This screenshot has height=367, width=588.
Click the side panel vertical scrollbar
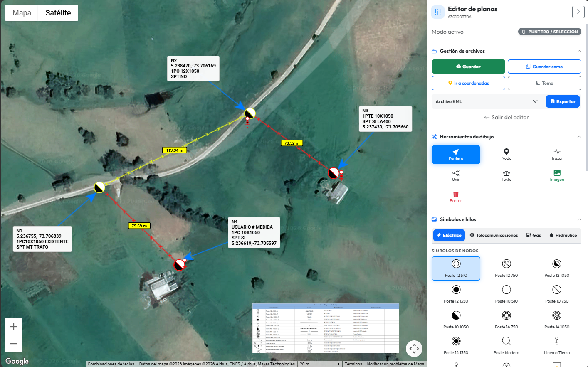(x=586, y=98)
